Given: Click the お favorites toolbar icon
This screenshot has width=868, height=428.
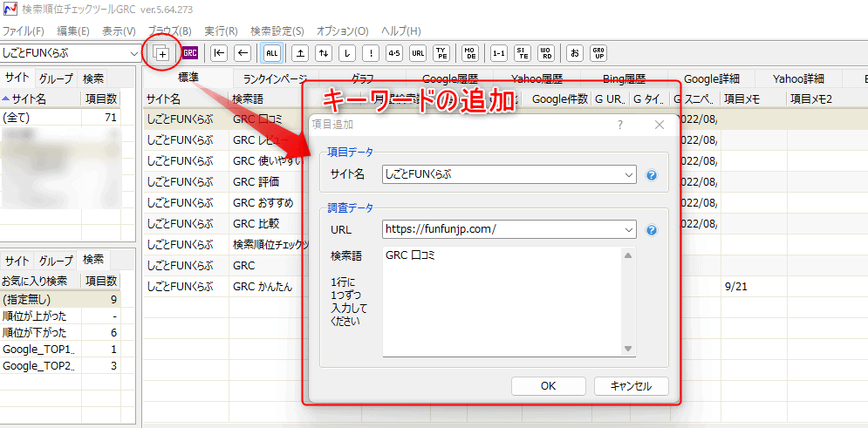Looking at the screenshot, I should (575, 53).
